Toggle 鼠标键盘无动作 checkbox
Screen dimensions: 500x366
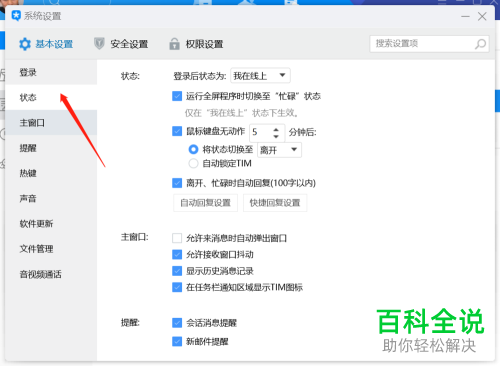[x=177, y=131]
